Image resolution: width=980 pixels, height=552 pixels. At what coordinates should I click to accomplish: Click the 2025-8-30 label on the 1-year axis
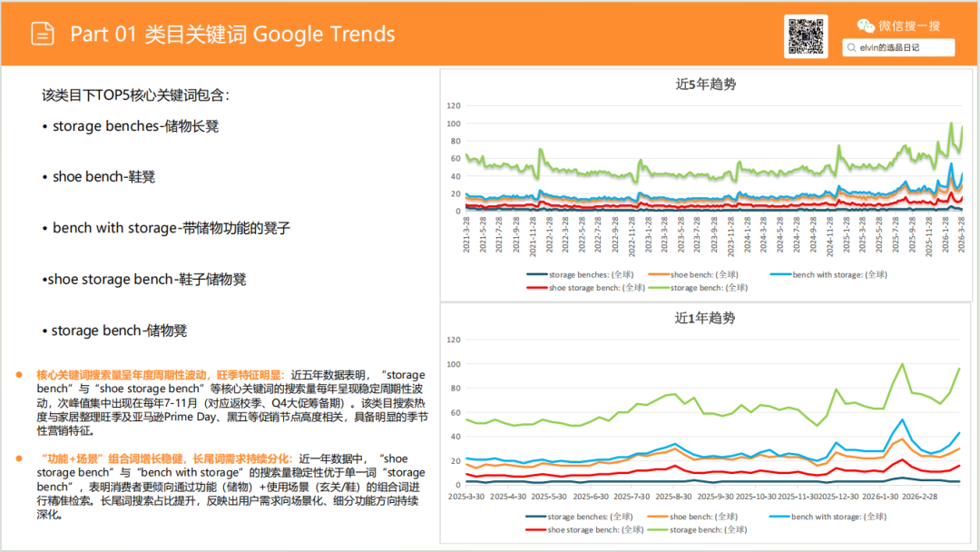click(674, 497)
